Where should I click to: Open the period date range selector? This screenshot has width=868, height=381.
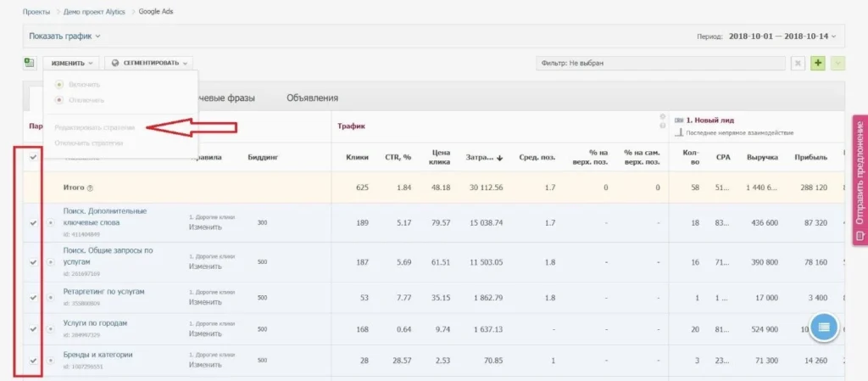coord(782,36)
